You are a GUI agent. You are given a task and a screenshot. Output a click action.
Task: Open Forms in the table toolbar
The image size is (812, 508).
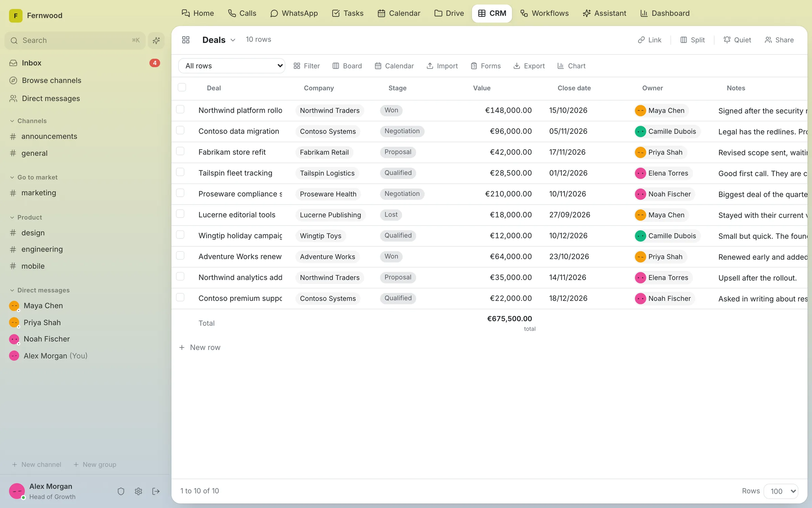(x=486, y=66)
